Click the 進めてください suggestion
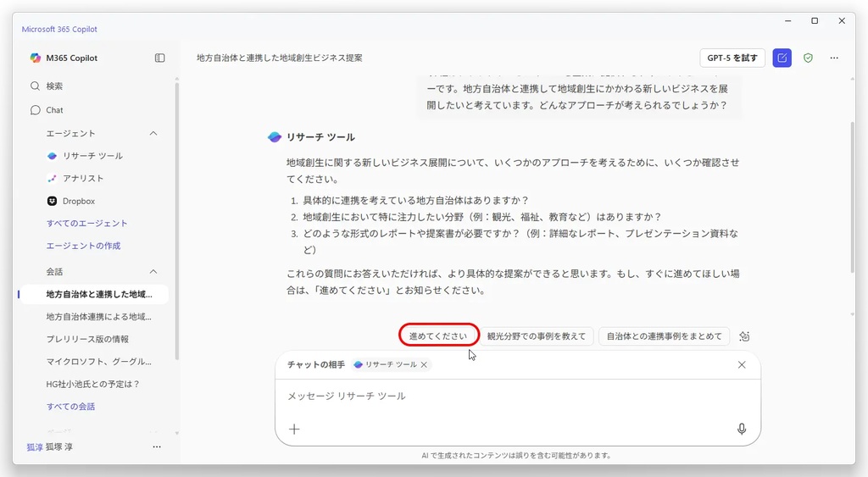The width and height of the screenshot is (868, 477). 438,336
